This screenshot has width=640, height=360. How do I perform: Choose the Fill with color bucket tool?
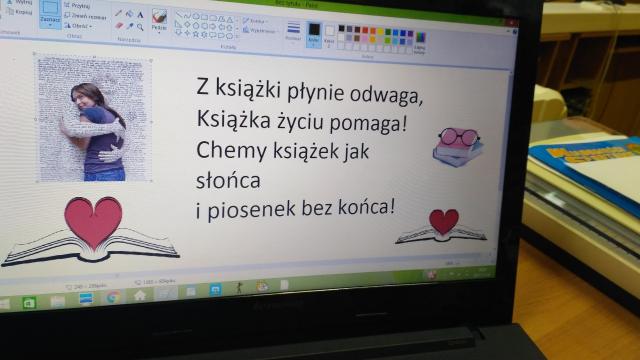coord(129,14)
